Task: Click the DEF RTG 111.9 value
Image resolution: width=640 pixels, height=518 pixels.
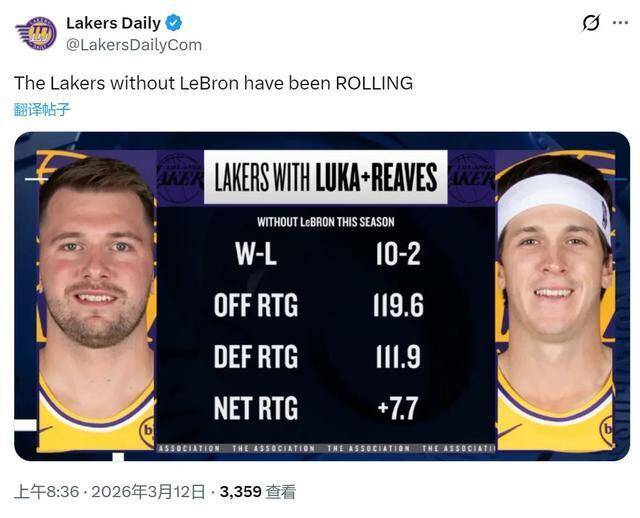Action: (x=396, y=357)
